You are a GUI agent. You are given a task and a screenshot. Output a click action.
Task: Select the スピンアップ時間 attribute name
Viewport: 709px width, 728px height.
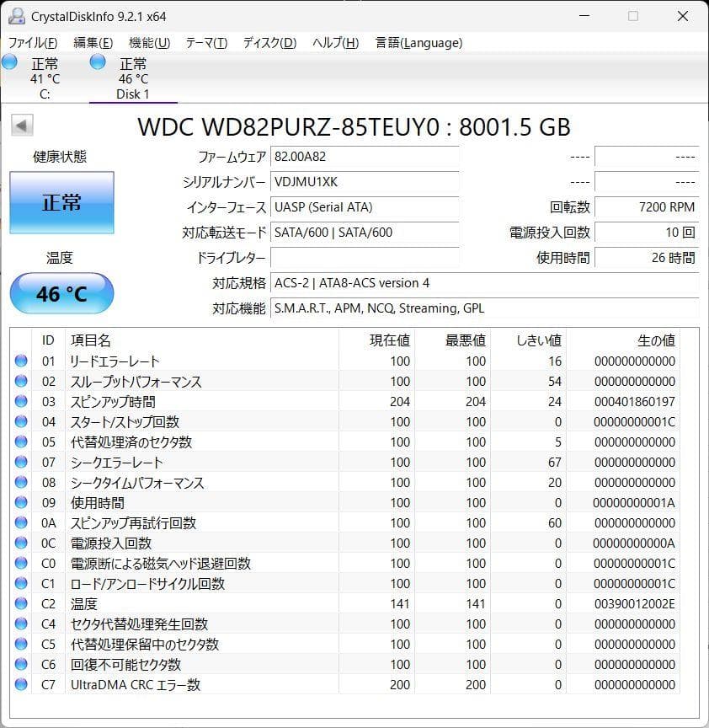point(113,402)
